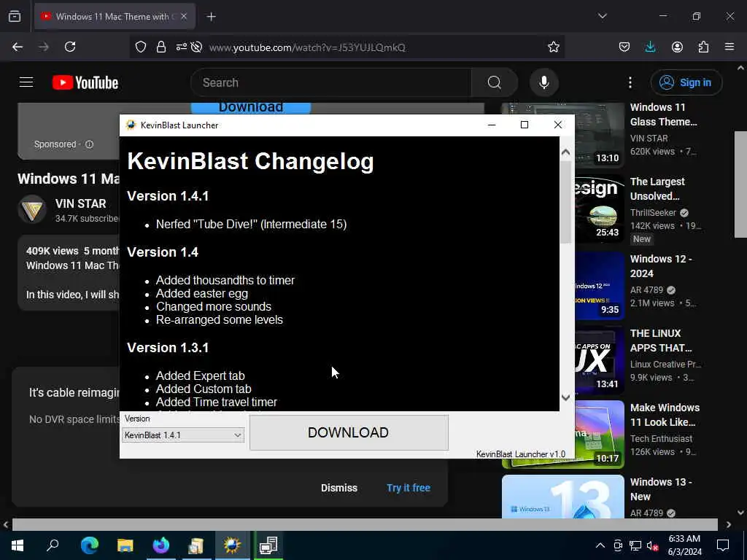Go to YouTube home via logo
The width and height of the screenshot is (747, 560).
click(85, 82)
